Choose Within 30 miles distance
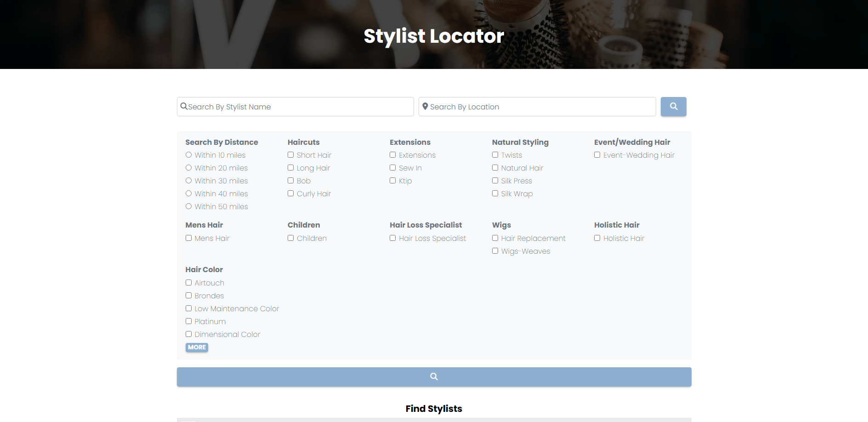The width and height of the screenshot is (868, 422). tap(188, 181)
